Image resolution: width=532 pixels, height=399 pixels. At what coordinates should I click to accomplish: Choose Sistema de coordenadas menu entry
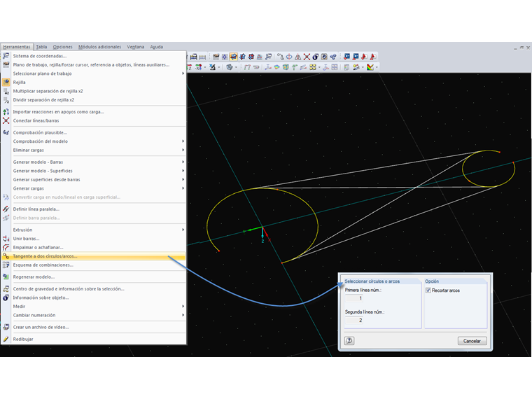click(93, 56)
